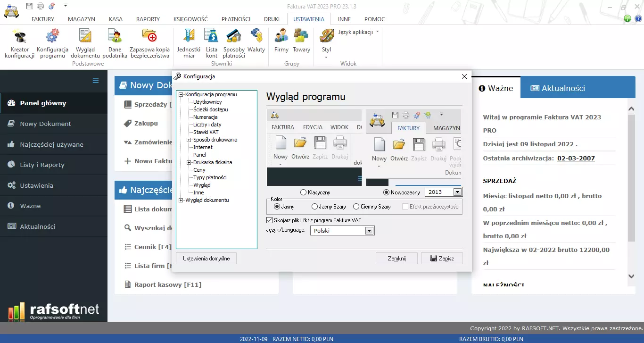Open Wygląd dokumentu editor
This screenshot has height=343, width=644.
point(85,42)
